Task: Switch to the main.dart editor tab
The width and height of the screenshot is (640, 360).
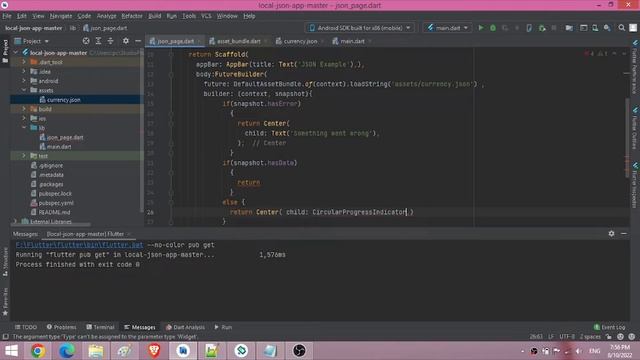Action: (352, 41)
